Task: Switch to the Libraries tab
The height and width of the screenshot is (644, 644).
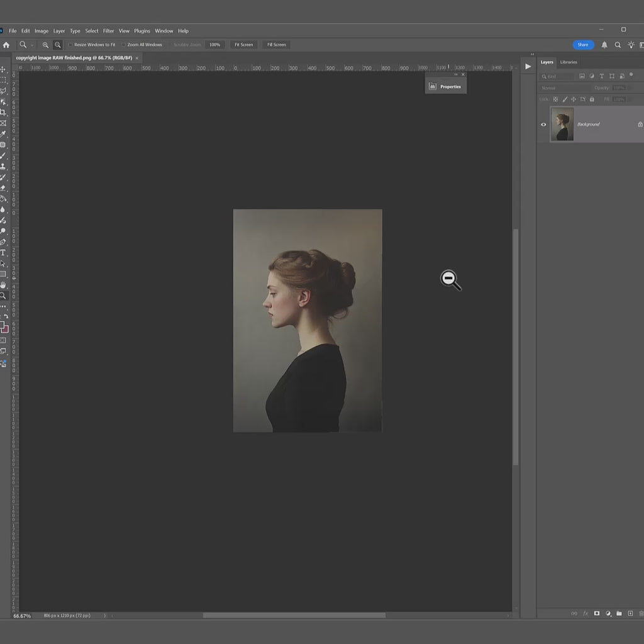Action: (x=569, y=62)
